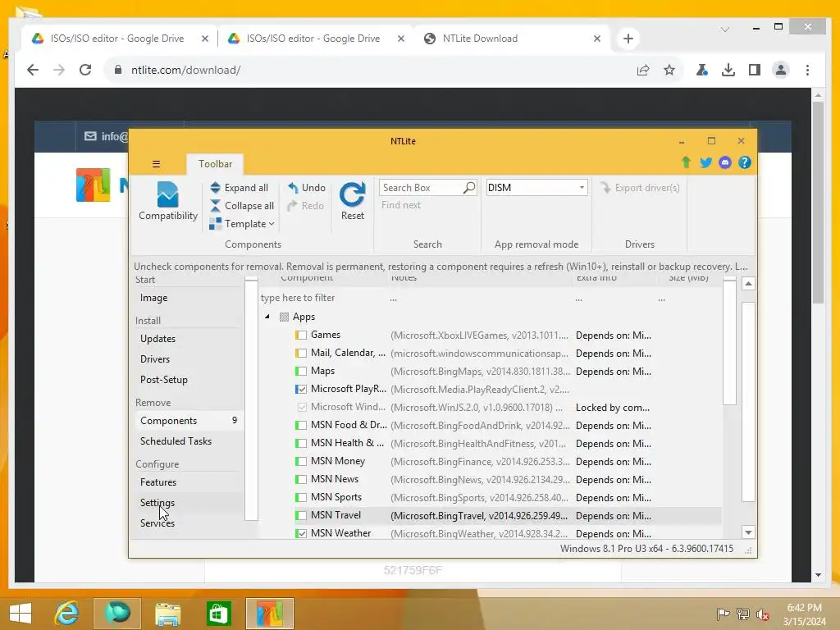
Task: Undo the last change
Action: [307, 188]
